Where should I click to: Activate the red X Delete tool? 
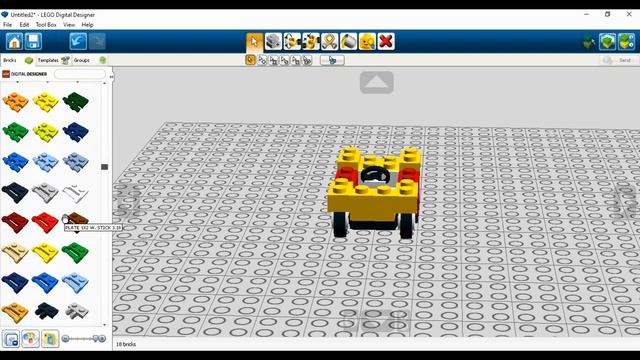[386, 42]
